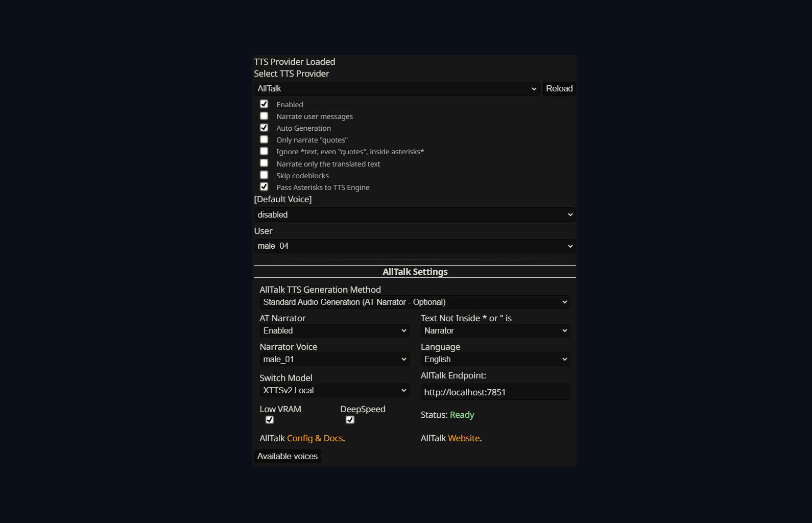Open the Text Not Inside dropdown showing Narrator

pyautogui.click(x=495, y=331)
